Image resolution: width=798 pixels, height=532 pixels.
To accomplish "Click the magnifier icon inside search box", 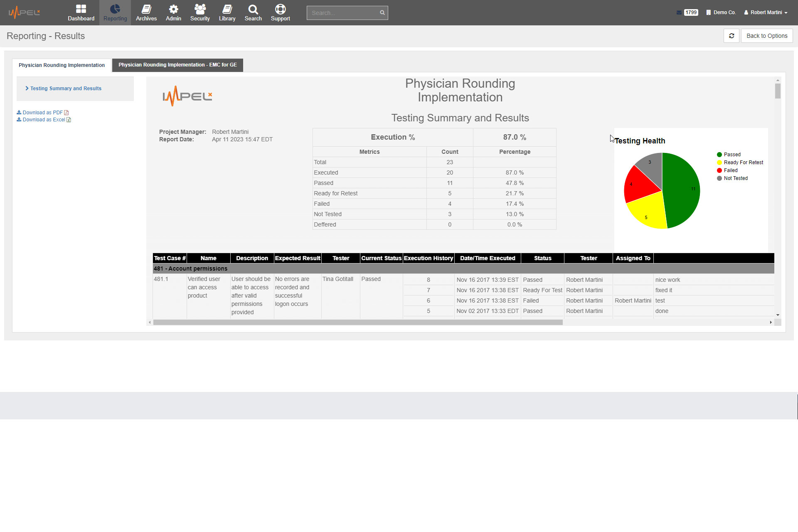I will pyautogui.click(x=382, y=13).
